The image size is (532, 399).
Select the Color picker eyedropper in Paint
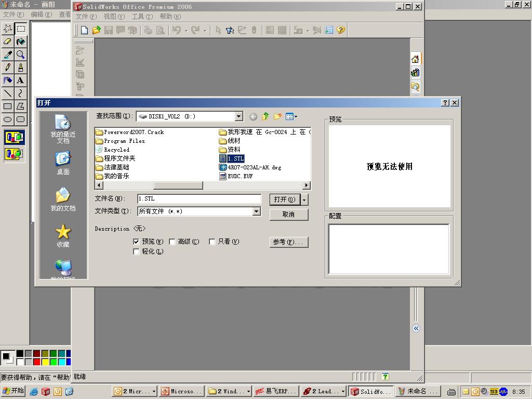[x=8, y=55]
